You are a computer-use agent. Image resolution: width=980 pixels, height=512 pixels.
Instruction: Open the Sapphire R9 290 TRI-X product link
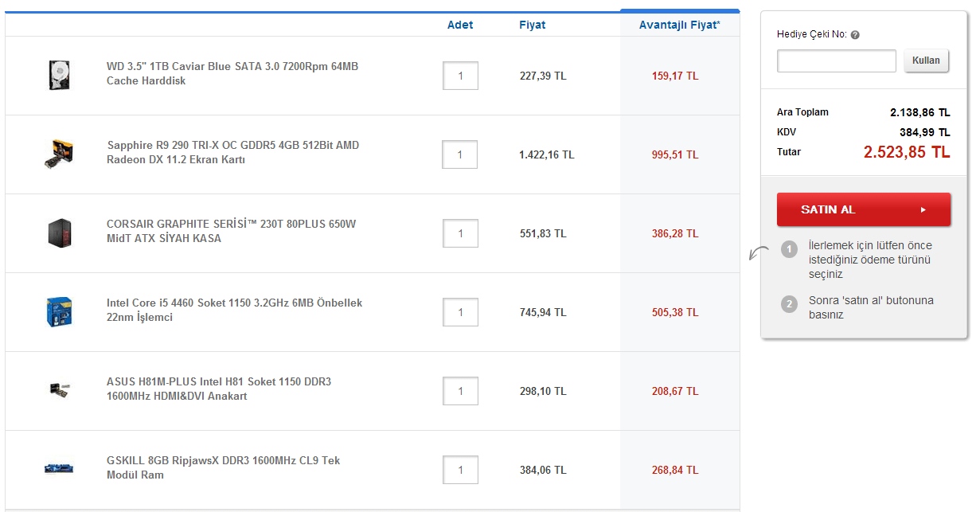point(232,153)
